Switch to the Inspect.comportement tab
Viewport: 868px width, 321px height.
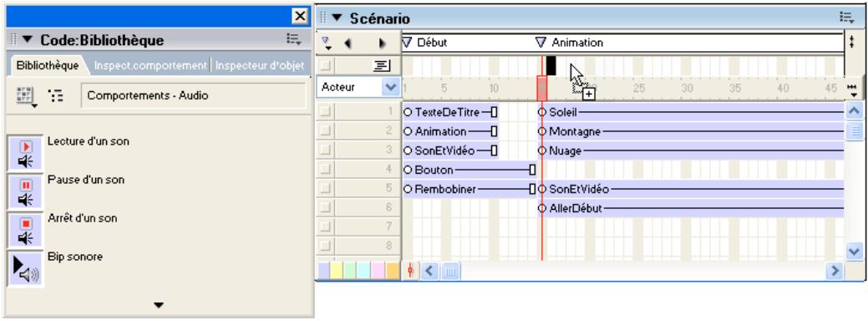point(150,65)
